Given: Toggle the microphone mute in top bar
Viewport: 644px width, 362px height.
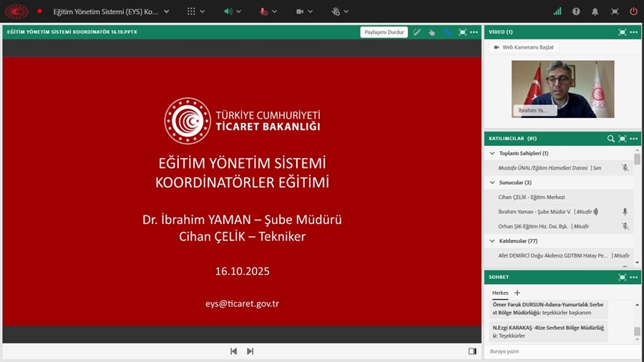Looking at the screenshot, I should point(264,11).
